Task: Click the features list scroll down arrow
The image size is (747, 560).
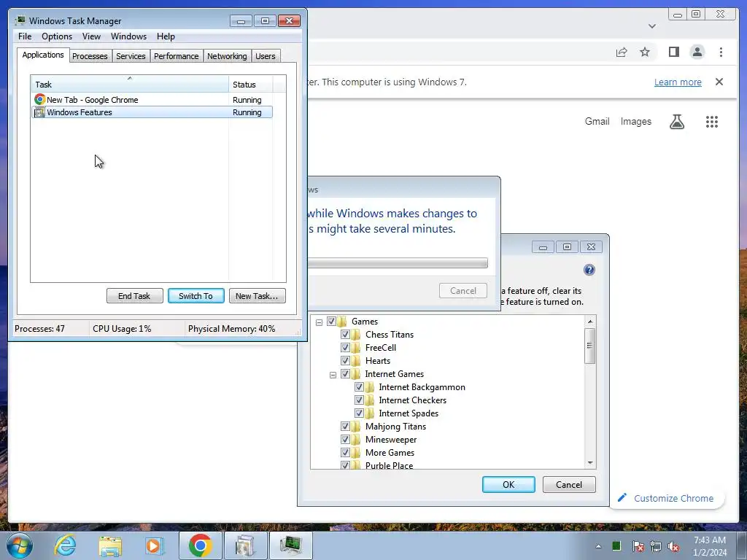Action: pyautogui.click(x=589, y=462)
